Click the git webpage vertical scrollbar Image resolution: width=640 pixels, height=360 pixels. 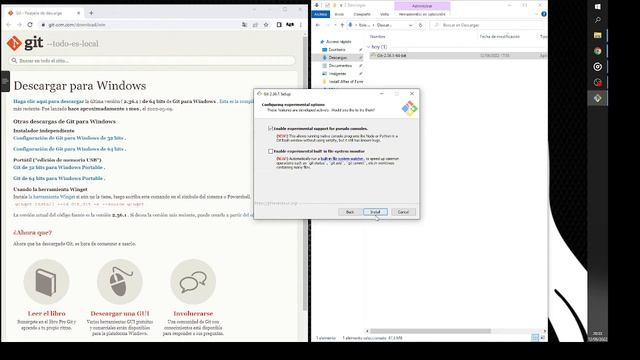point(305,173)
